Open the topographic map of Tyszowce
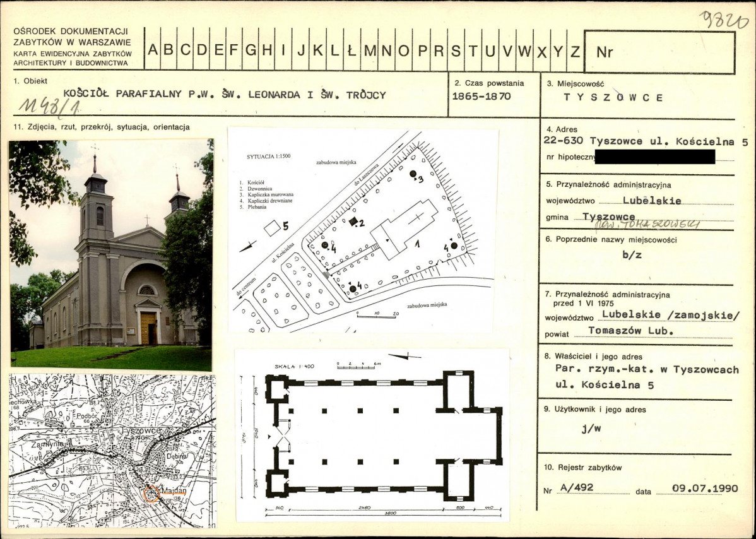The width and height of the screenshot is (756, 539). [112, 450]
